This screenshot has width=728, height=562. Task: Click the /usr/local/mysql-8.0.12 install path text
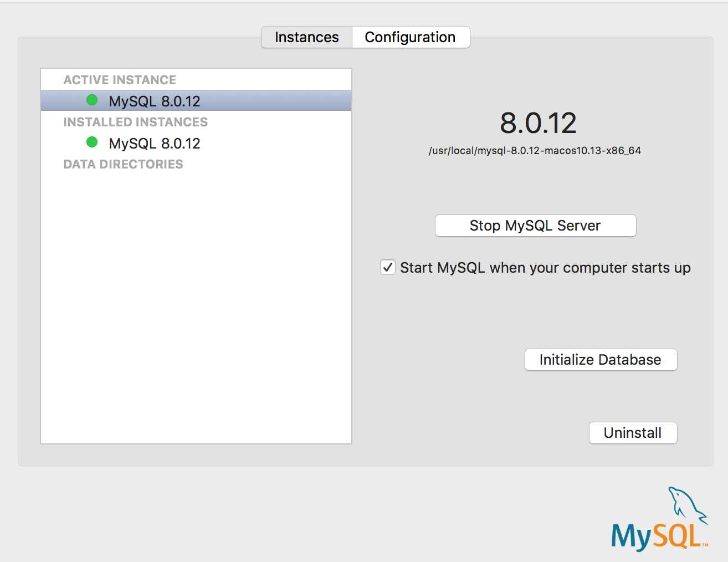coord(535,151)
